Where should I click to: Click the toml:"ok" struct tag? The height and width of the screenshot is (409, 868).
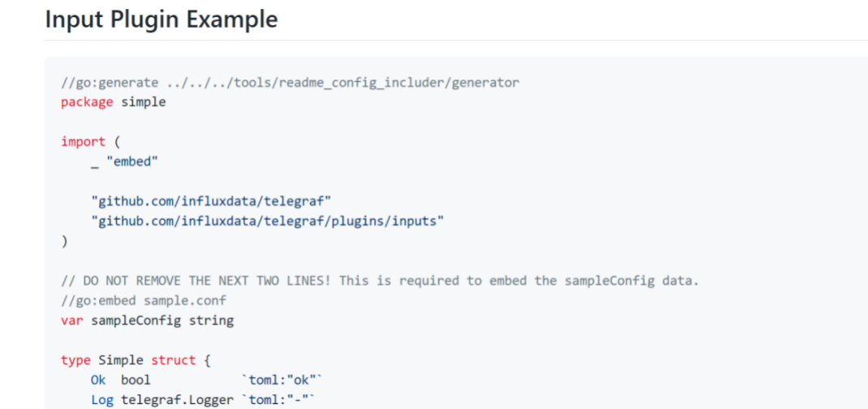tap(282, 381)
